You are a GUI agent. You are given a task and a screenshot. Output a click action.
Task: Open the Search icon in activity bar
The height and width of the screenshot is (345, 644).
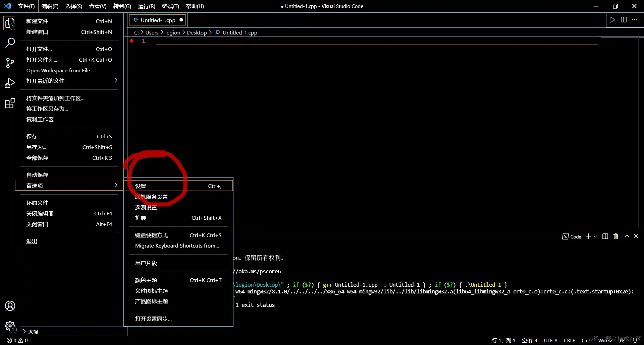(x=10, y=43)
